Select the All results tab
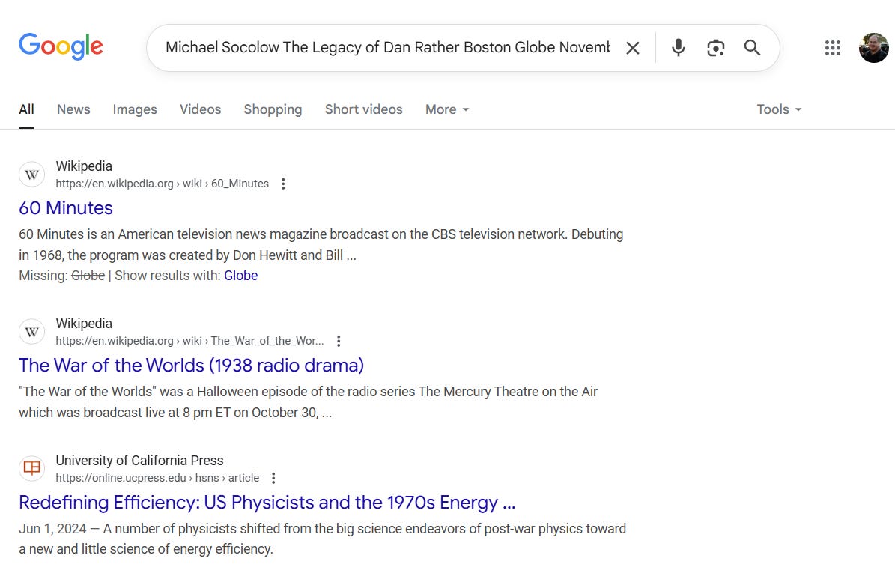Image resolution: width=895 pixels, height=588 pixels. 26,109
